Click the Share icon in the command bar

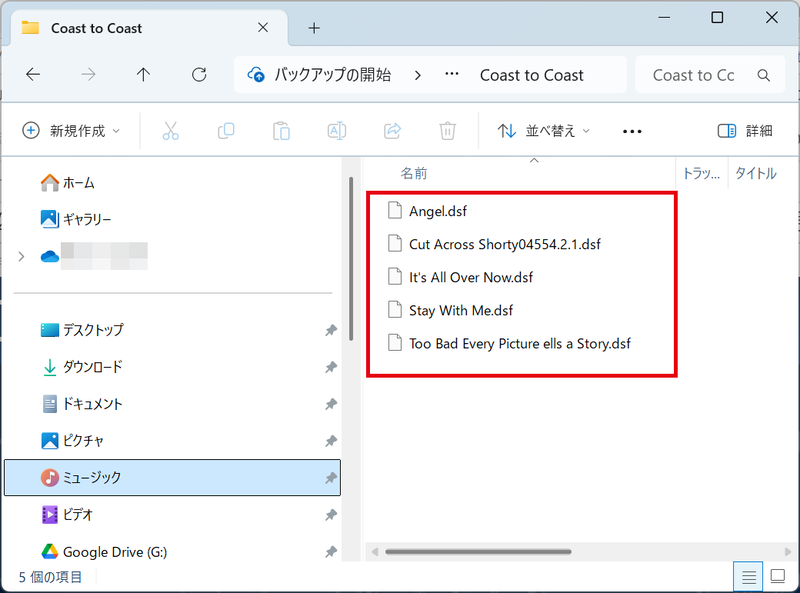(x=392, y=130)
